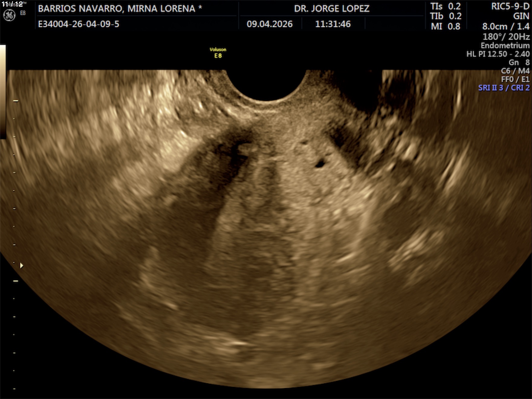Click the Endometrium preset label
Screen dimensions: 532x399
tap(505, 46)
